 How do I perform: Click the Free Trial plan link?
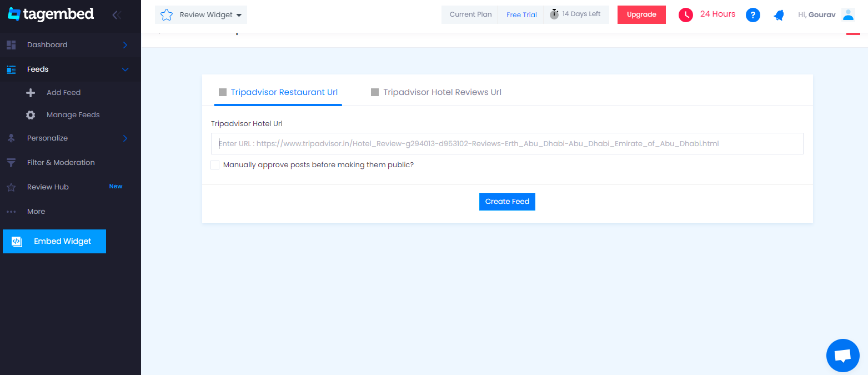pyautogui.click(x=521, y=15)
